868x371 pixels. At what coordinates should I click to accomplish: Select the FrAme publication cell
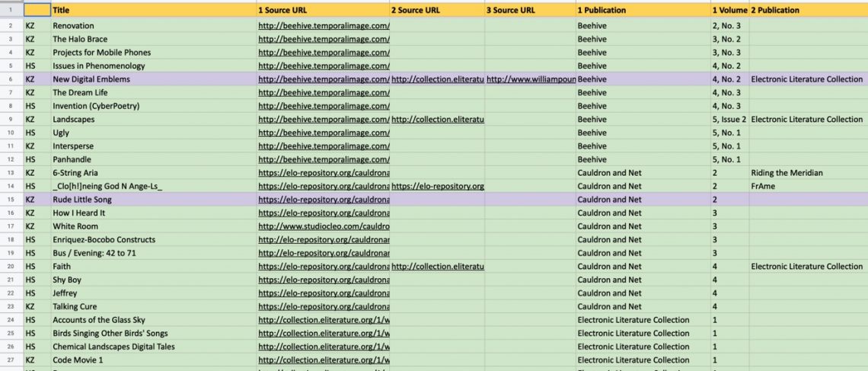tap(808, 186)
